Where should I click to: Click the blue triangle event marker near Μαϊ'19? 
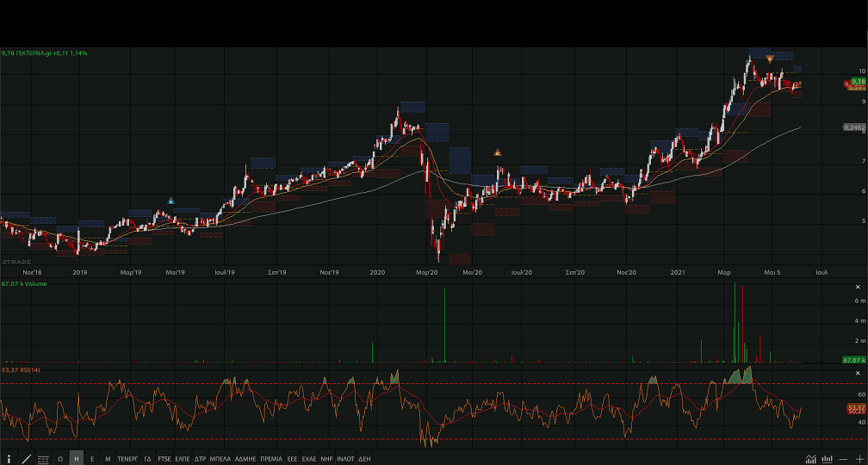[x=170, y=201]
